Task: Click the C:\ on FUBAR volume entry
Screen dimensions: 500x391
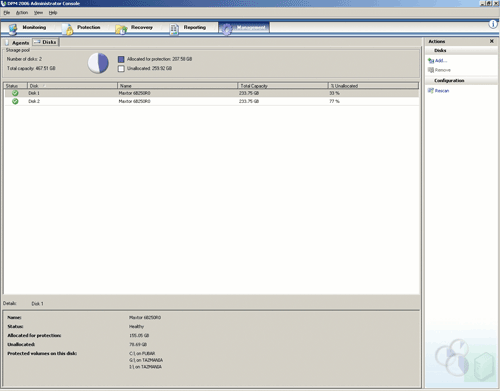Action: (x=142, y=353)
